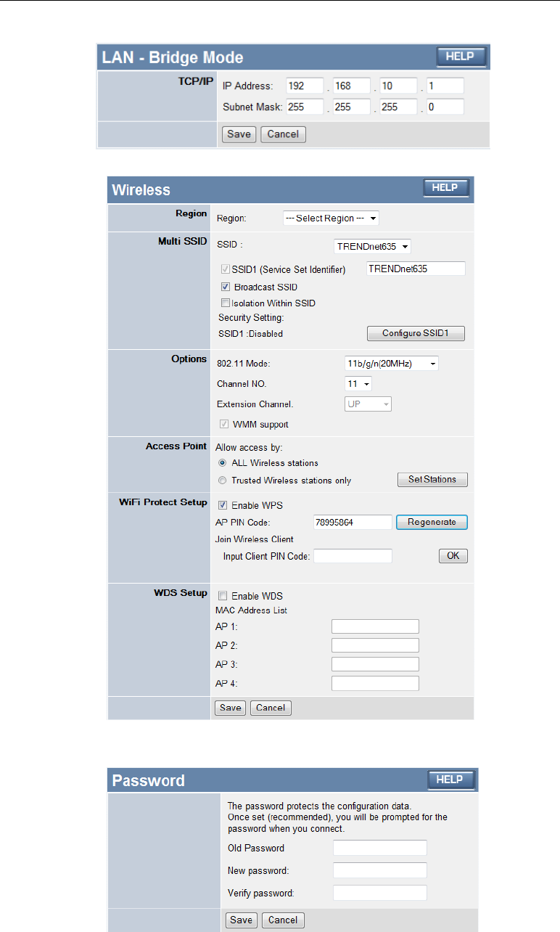Save the LAN Bridge Mode settings
The width and height of the screenshot is (560, 932).
pyautogui.click(x=239, y=134)
